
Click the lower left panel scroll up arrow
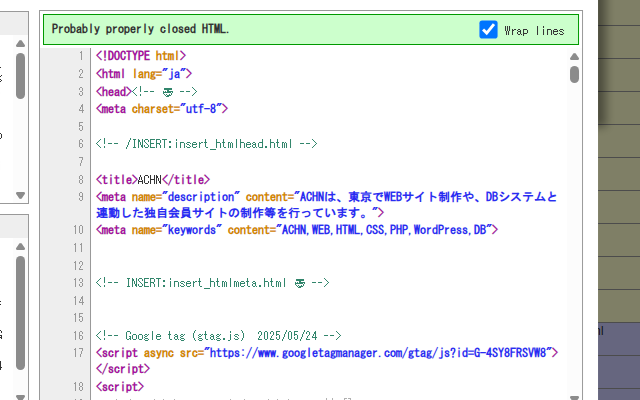pos(20,247)
